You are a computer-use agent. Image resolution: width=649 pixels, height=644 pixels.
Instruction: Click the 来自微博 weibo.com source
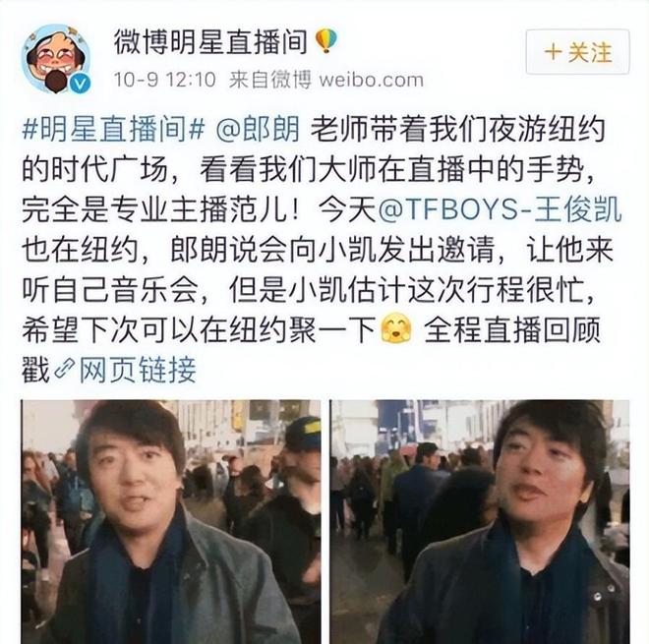tap(326, 80)
